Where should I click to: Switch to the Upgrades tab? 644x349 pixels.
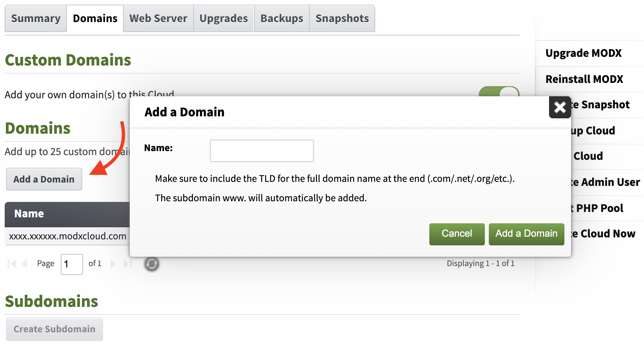[x=223, y=18]
